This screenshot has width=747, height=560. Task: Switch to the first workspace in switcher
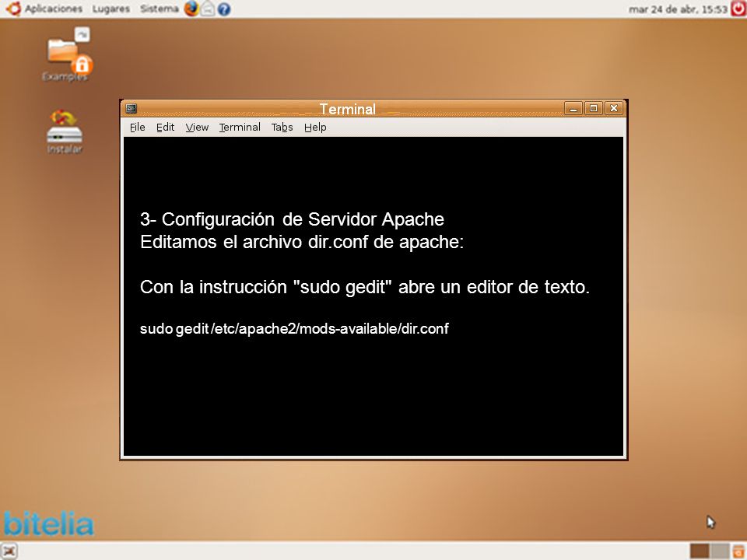point(700,551)
